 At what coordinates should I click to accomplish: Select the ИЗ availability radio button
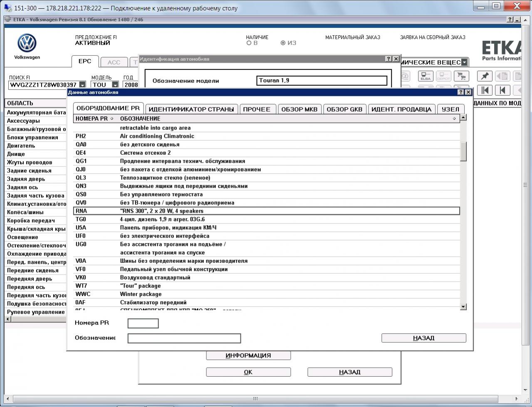point(283,43)
